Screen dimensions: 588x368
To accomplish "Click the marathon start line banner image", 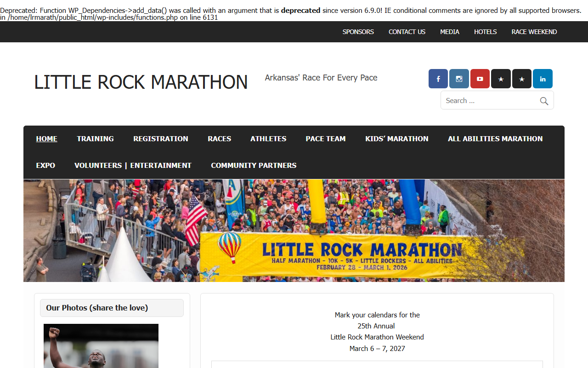I will coord(294,230).
